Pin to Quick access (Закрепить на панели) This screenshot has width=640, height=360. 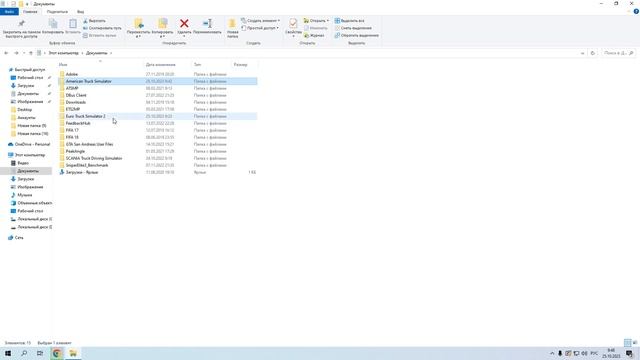(x=21, y=28)
